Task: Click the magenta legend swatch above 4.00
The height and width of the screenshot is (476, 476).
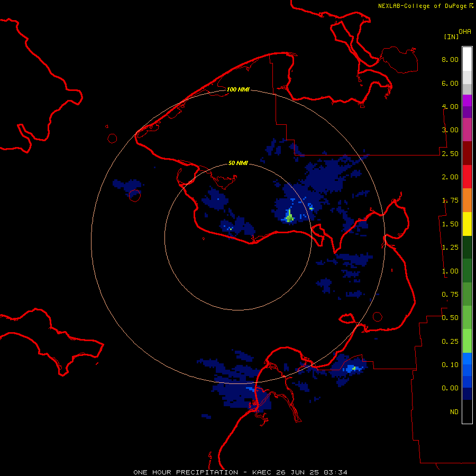Action: [x=467, y=100]
